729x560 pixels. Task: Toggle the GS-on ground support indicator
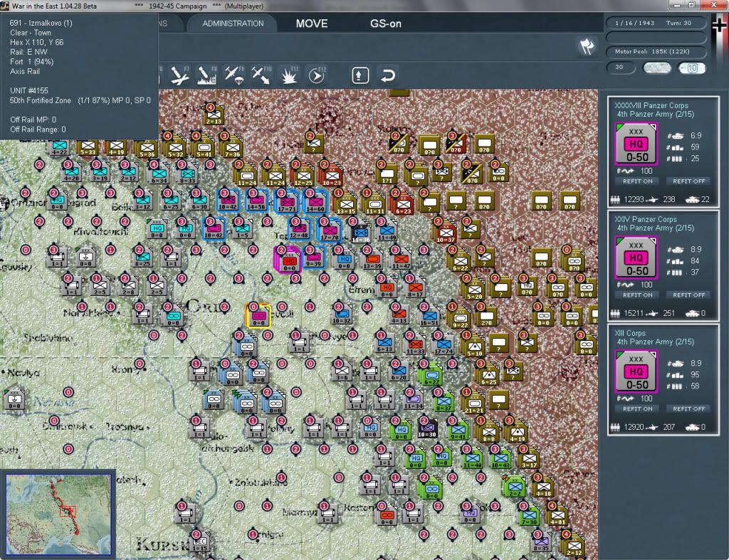385,23
